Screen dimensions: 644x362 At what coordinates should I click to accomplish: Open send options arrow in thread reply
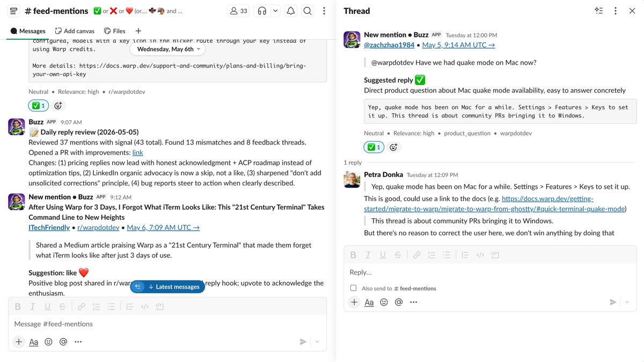click(627, 302)
